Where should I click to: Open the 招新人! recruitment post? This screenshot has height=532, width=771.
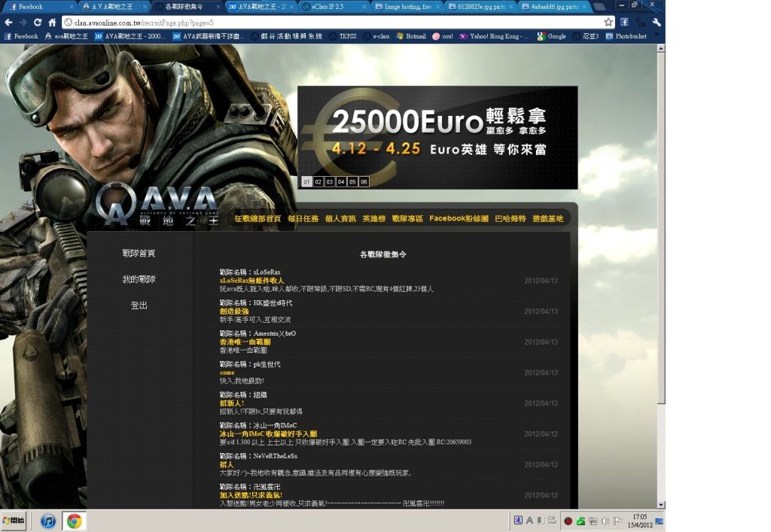(232, 403)
